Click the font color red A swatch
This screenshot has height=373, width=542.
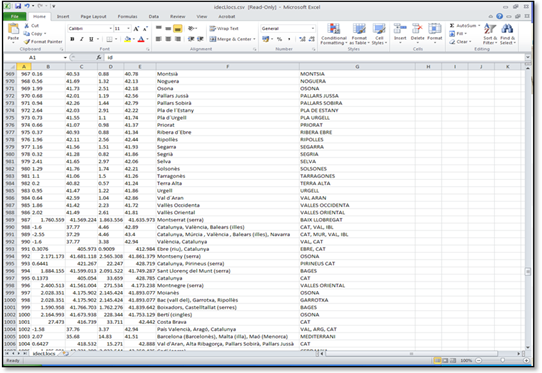pos(141,39)
